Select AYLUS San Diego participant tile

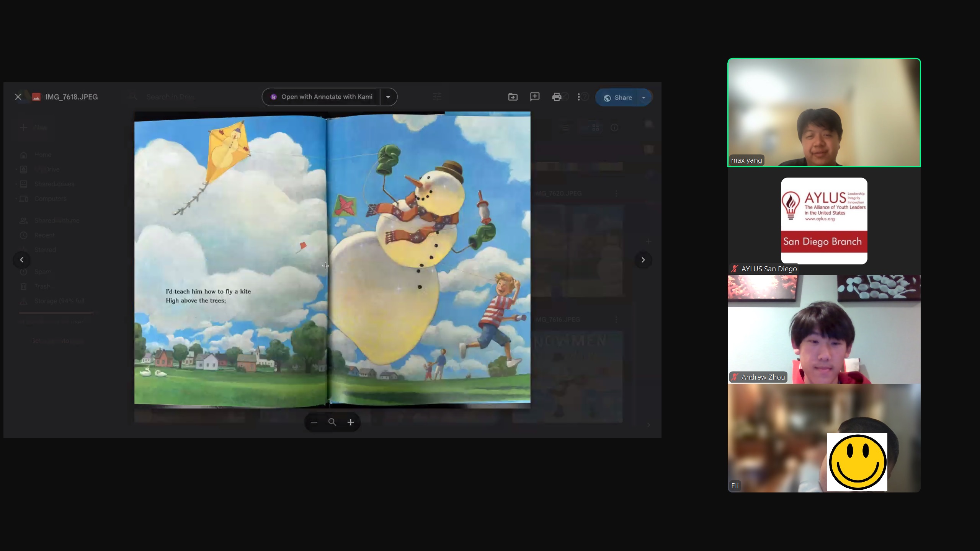[824, 221]
